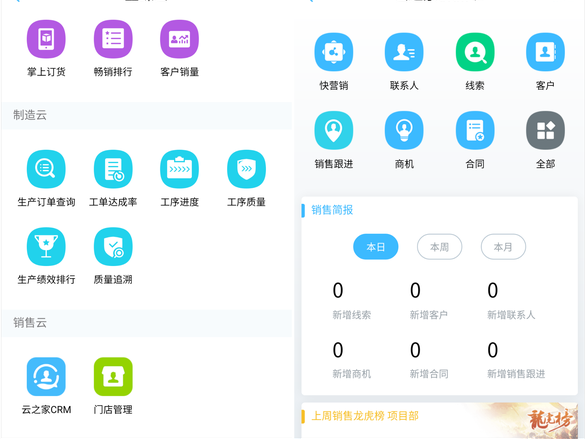Open the 合同 contract icon
586x439 pixels.
(x=475, y=130)
